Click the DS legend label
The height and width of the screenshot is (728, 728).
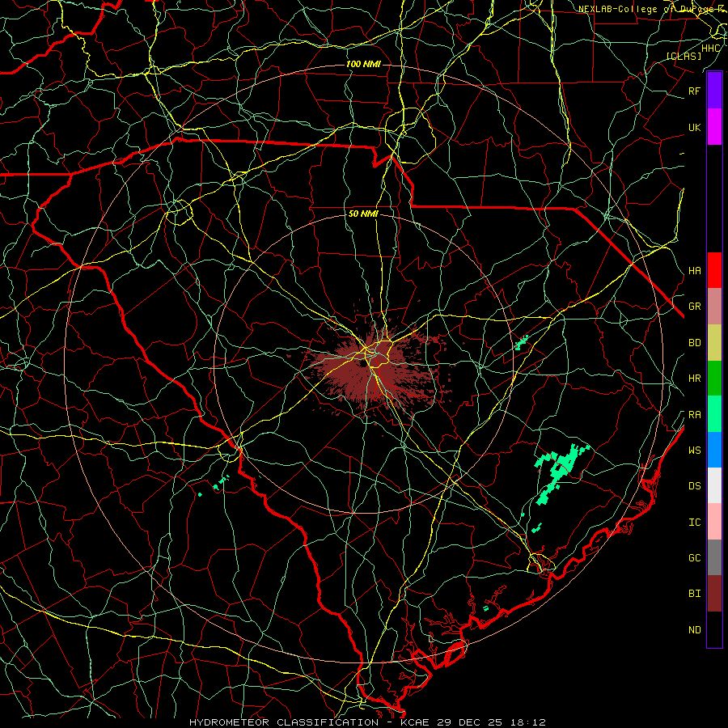[694, 485]
